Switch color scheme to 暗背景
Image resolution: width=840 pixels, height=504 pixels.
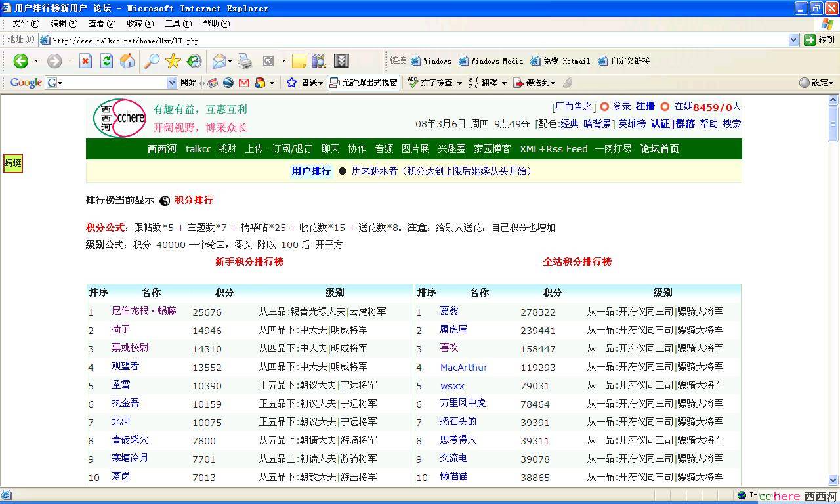(x=597, y=123)
